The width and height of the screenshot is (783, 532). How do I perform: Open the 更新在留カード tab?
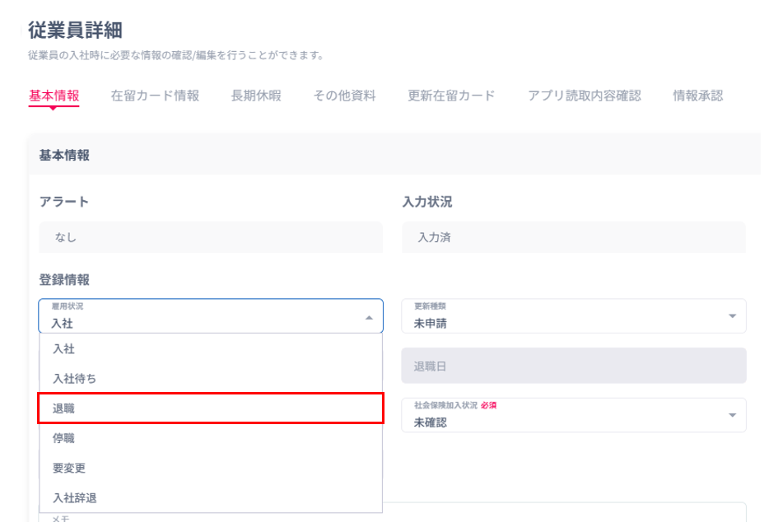451,96
